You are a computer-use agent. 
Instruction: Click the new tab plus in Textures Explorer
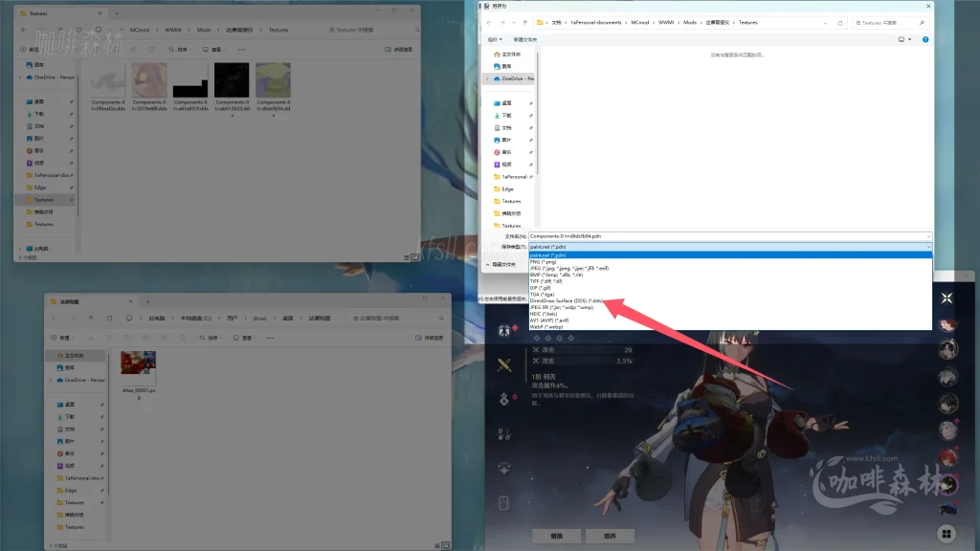coord(117,13)
